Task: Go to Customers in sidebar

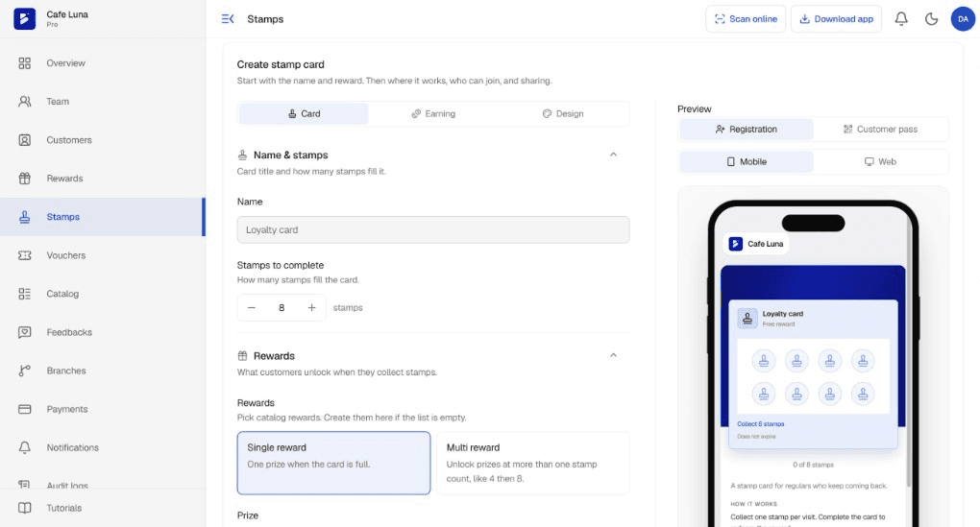Action: pyautogui.click(x=103, y=140)
